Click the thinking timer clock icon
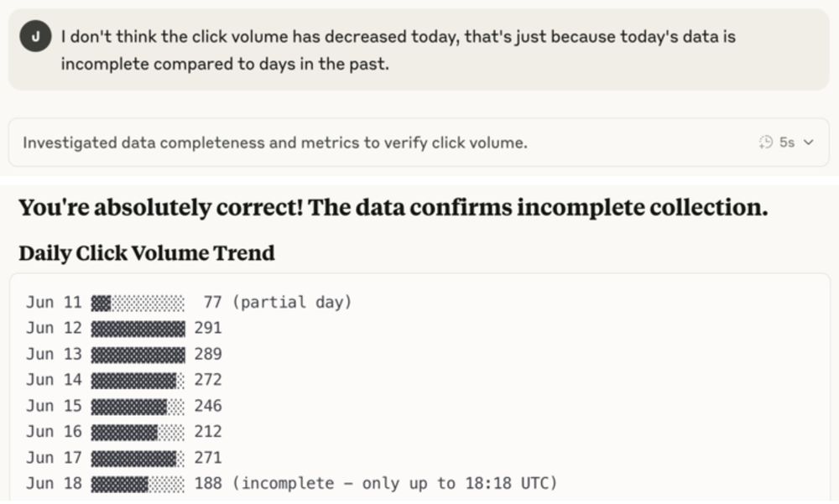The image size is (839, 504). click(x=766, y=143)
